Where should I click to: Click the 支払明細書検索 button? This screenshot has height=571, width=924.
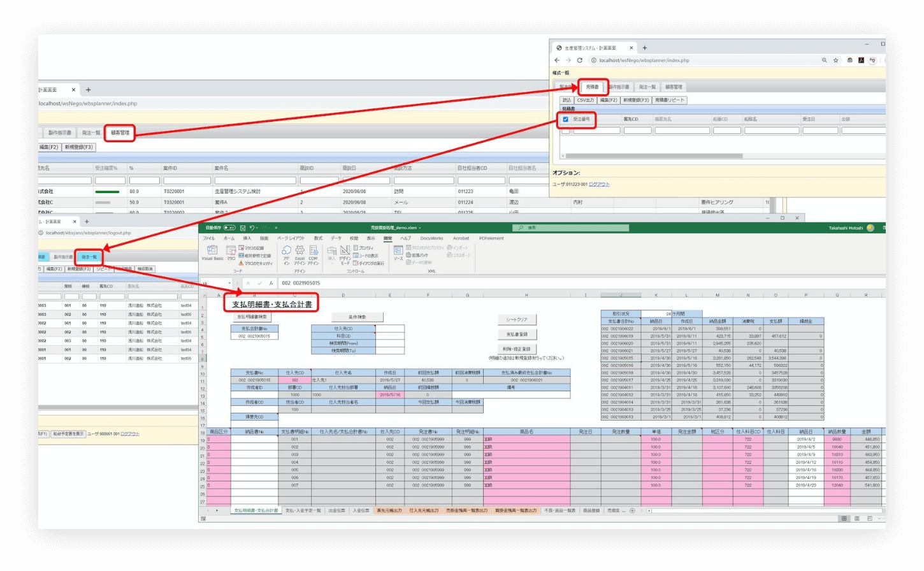coord(252,317)
